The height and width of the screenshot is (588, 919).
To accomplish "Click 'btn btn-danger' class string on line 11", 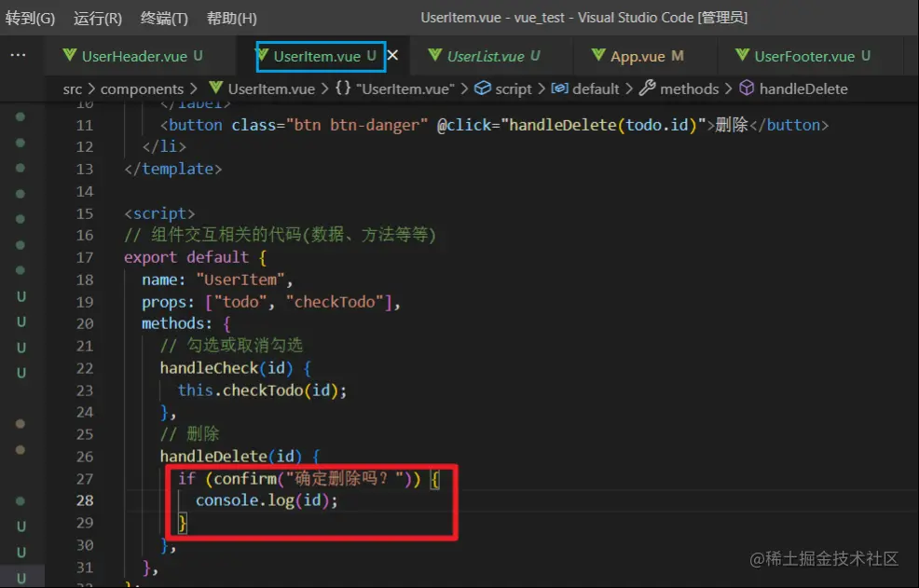I will pyautogui.click(x=357, y=125).
